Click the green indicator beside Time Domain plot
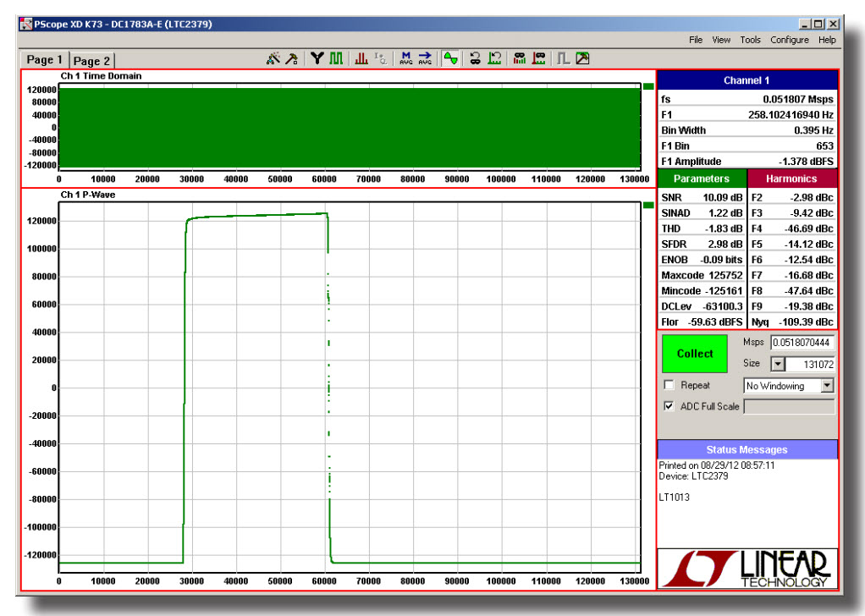Image resolution: width=865 pixels, height=616 pixels. [648, 86]
